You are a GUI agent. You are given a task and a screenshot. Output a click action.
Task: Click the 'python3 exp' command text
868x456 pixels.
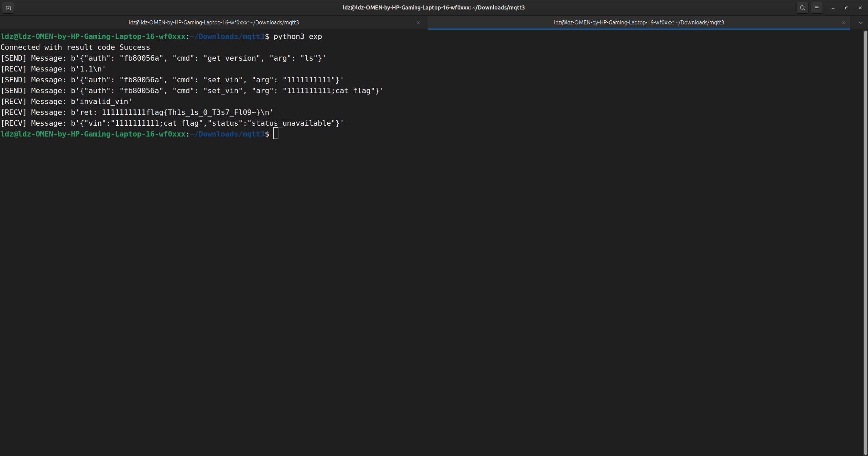pyautogui.click(x=298, y=37)
